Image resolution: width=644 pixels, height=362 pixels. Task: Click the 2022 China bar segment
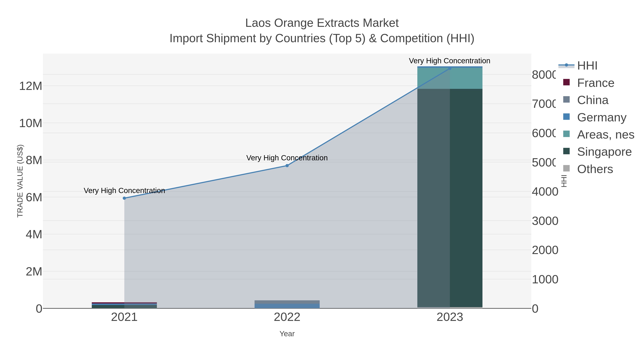pos(287,302)
